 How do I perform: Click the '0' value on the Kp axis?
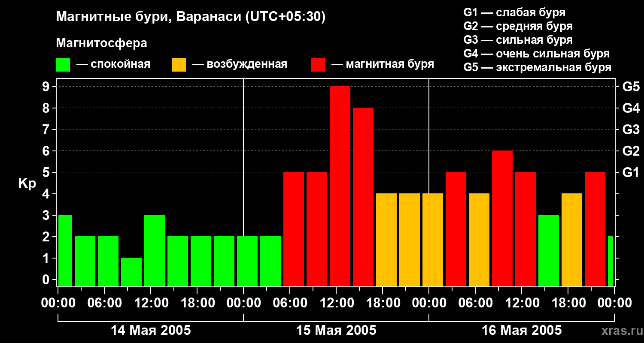[x=47, y=280]
